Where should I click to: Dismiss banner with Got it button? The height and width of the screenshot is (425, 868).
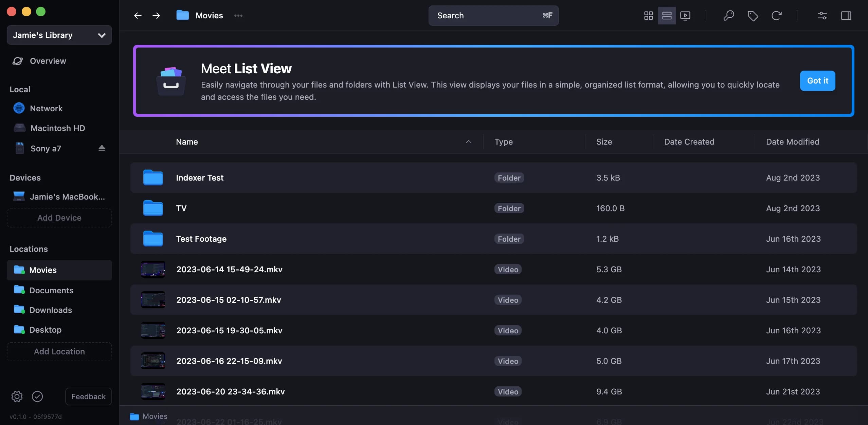817,81
